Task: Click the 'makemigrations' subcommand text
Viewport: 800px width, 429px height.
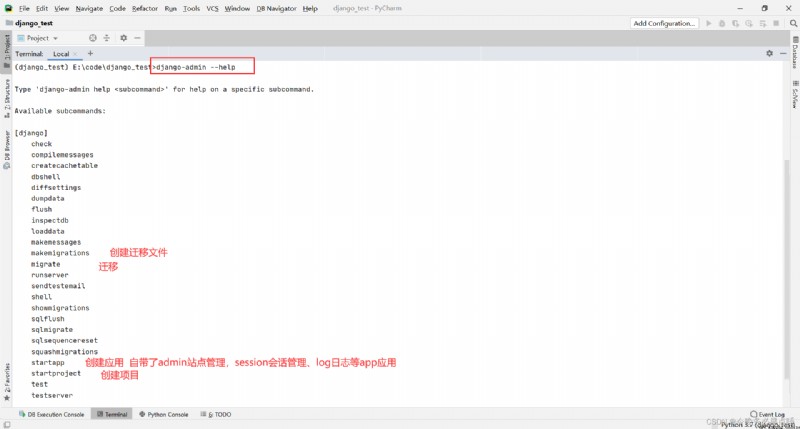Action: click(60, 253)
